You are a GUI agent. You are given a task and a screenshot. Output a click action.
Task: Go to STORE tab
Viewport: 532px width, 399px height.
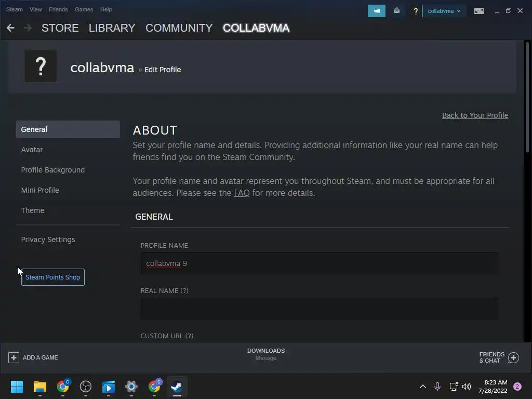click(60, 28)
